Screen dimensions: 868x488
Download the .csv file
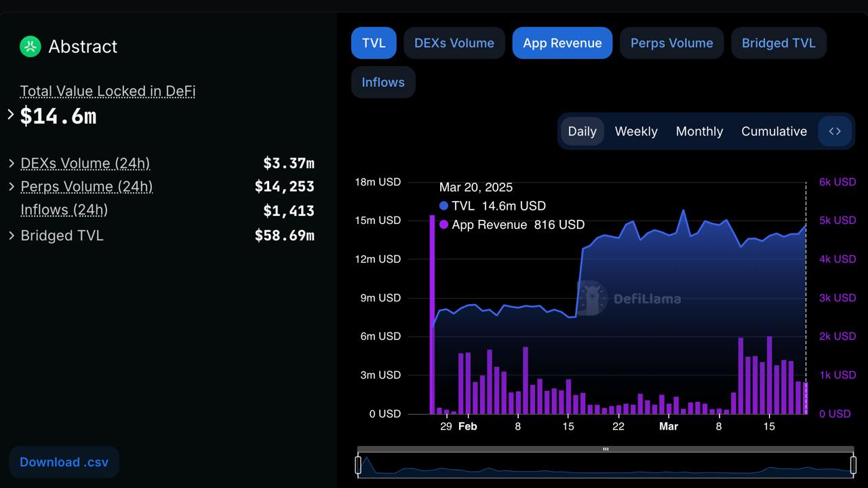pos(64,462)
